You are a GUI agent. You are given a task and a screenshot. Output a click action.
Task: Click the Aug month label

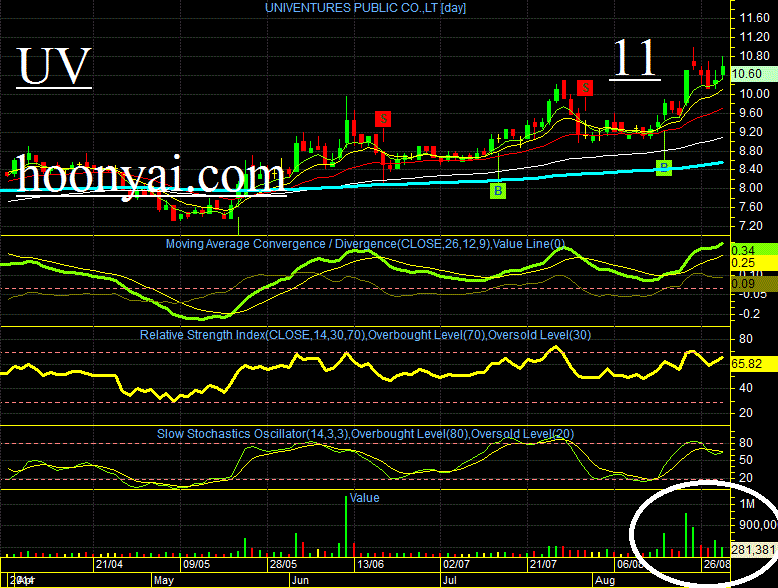(x=605, y=580)
